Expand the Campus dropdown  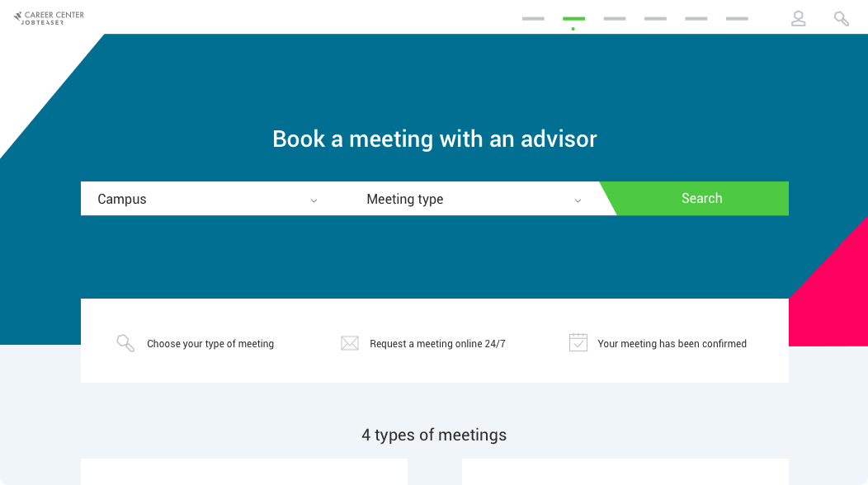[208, 199]
